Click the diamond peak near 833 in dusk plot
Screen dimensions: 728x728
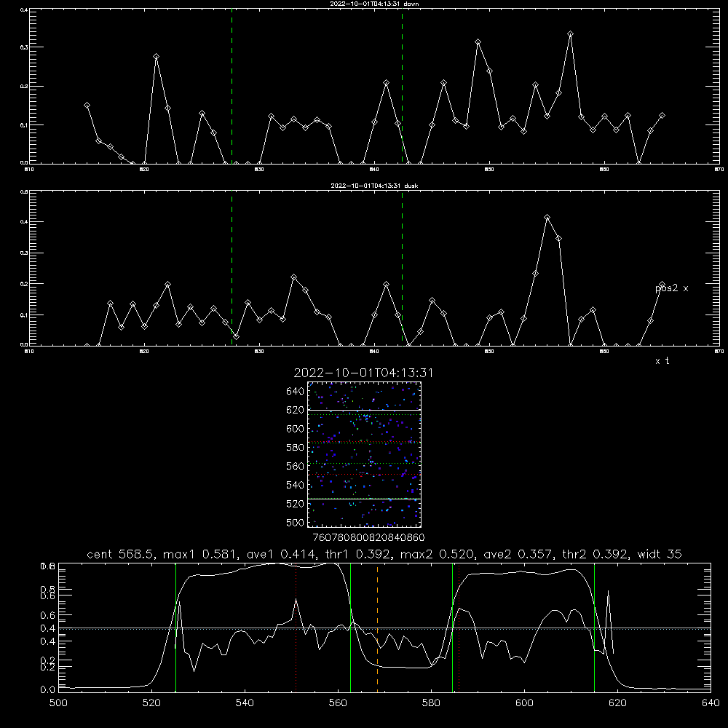point(293,277)
